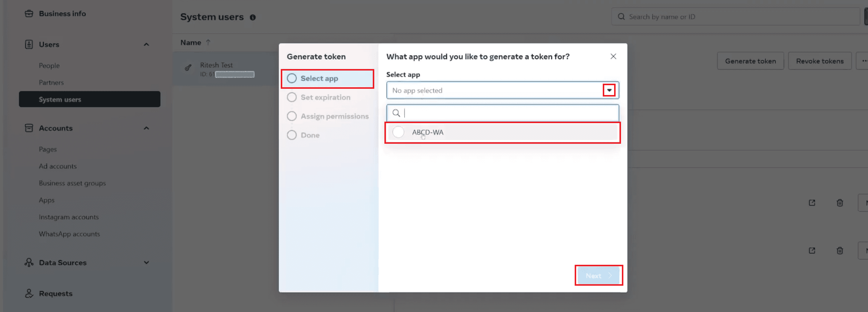This screenshot has height=312, width=868.
Task: Collapse the Users section
Action: coord(146,44)
